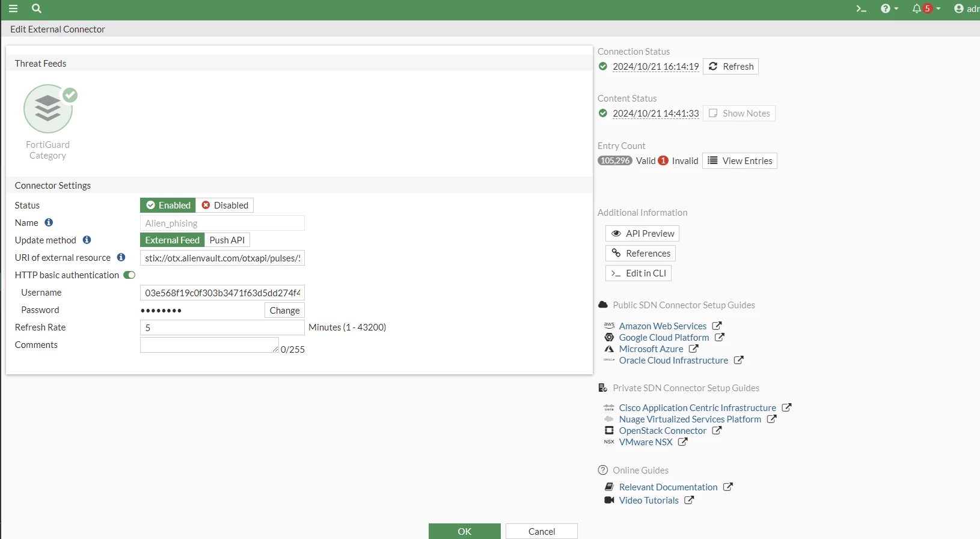Open the hamburger navigation menu
Viewport: 980px width, 539px height.
point(13,8)
